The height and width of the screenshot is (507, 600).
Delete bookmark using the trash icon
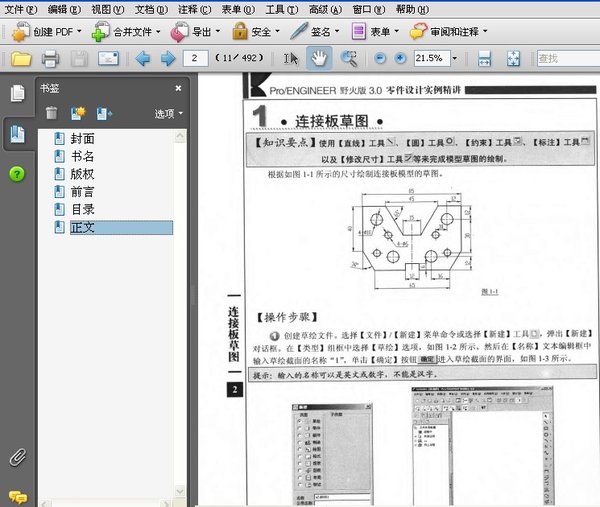click(51, 113)
